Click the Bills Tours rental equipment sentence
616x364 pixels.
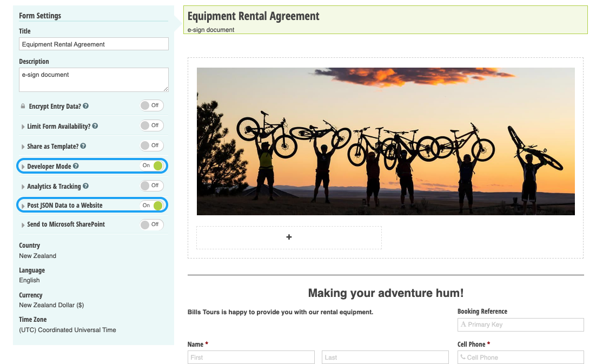coord(280,312)
